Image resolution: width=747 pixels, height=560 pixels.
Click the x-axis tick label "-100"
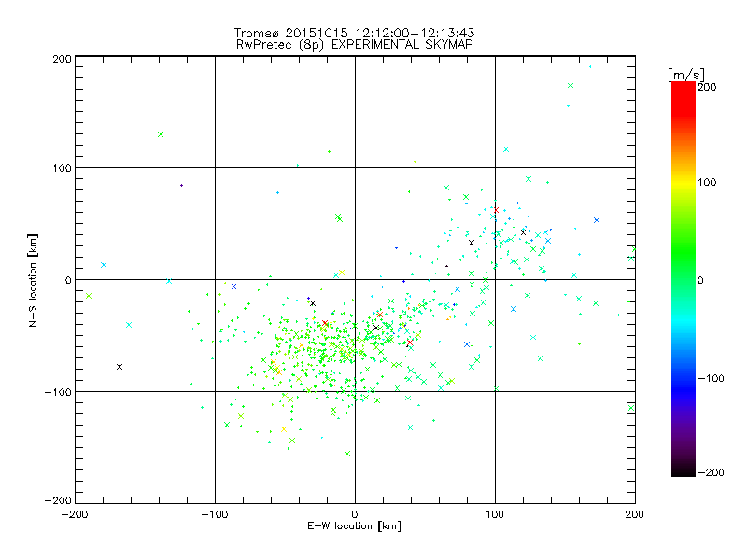click(215, 514)
